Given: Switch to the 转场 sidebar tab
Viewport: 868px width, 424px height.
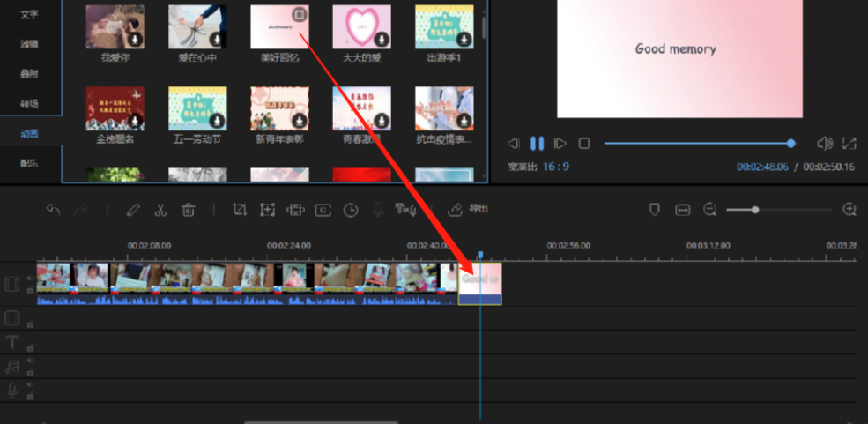Looking at the screenshot, I should 30,103.
